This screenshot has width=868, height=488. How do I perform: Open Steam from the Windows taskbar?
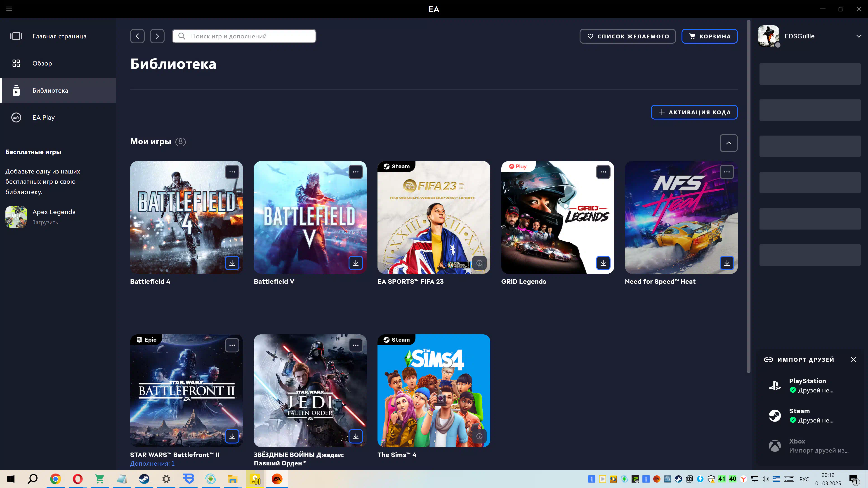point(144,479)
